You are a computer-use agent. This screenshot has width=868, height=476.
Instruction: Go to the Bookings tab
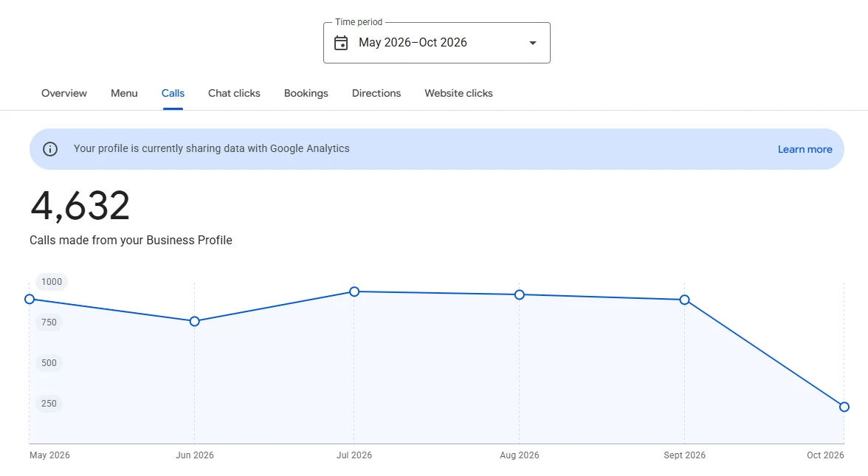[306, 94]
